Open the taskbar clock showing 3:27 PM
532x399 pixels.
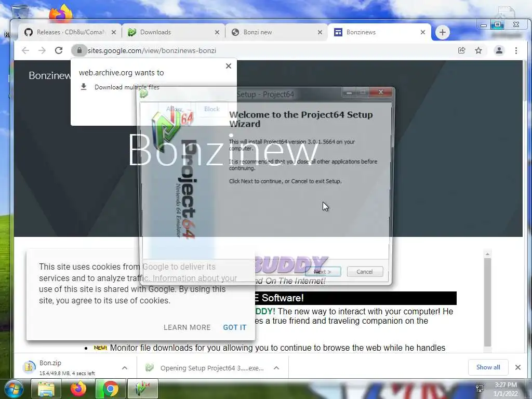pyautogui.click(x=506, y=389)
